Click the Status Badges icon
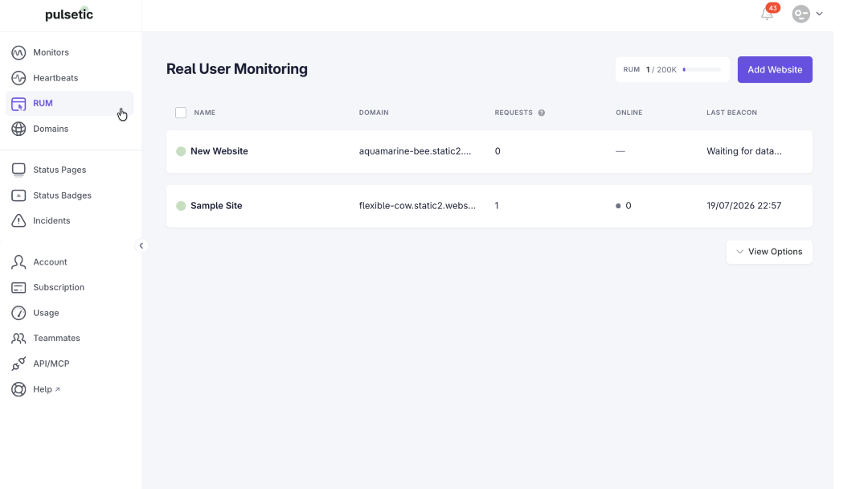This screenshot has height=489, width=868. [x=18, y=195]
